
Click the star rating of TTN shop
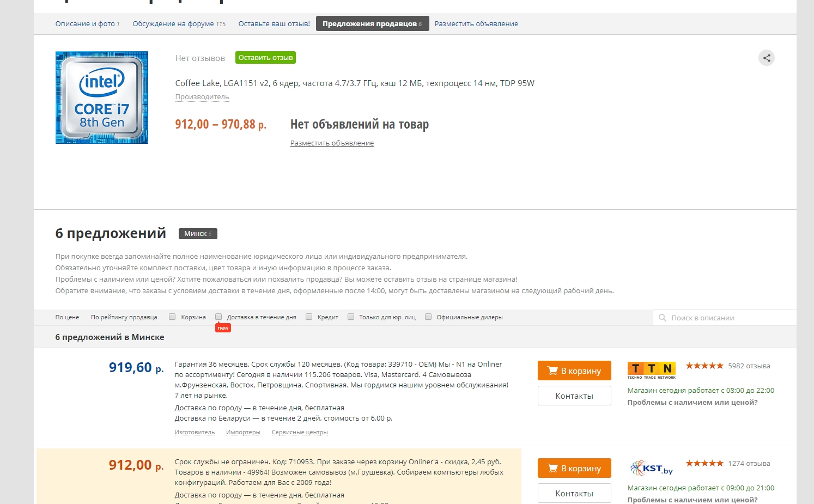704,366
